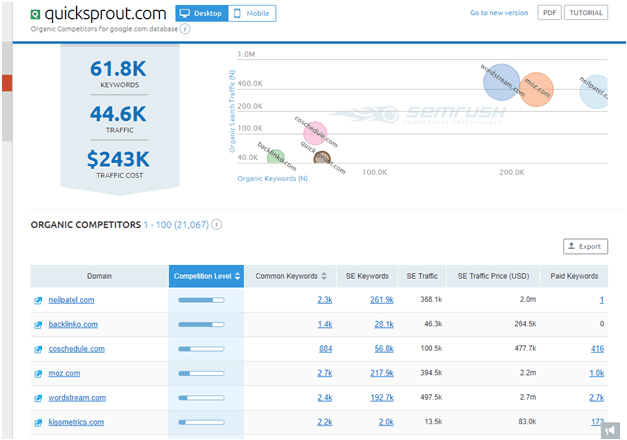627x440 pixels.
Task: Click coschedule.com common keywords 884
Action: click(325, 349)
